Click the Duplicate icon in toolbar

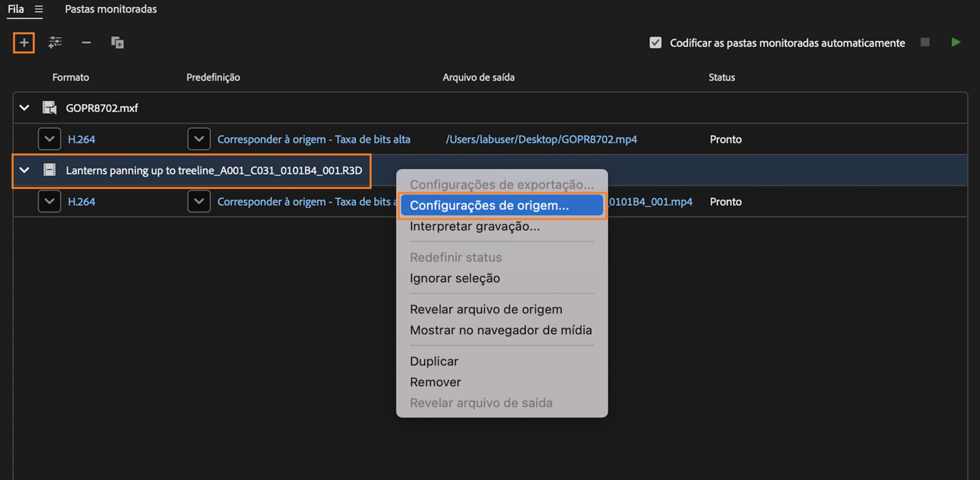(x=117, y=43)
